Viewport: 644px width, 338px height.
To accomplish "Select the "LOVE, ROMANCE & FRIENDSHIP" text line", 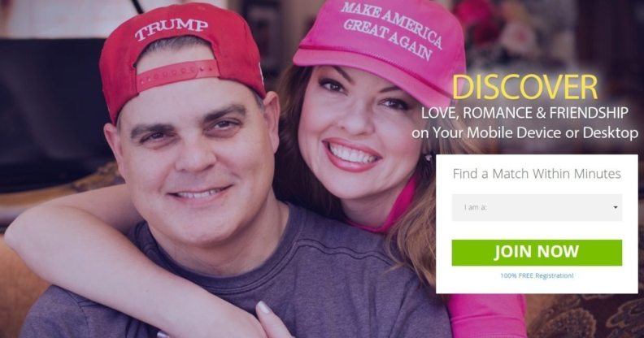I will (x=524, y=113).
